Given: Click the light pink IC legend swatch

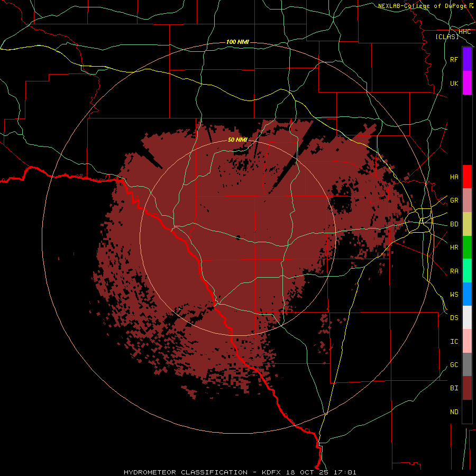Looking at the screenshot, I should [x=467, y=341].
